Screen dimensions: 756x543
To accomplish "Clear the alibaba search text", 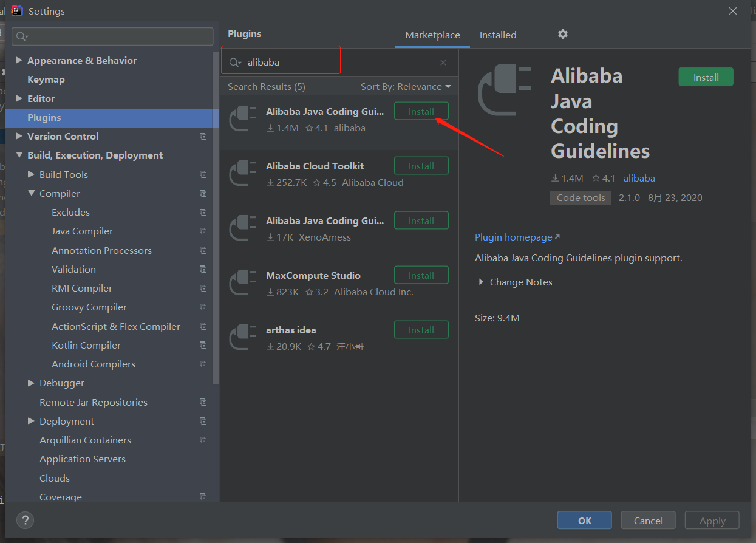I will tap(443, 63).
